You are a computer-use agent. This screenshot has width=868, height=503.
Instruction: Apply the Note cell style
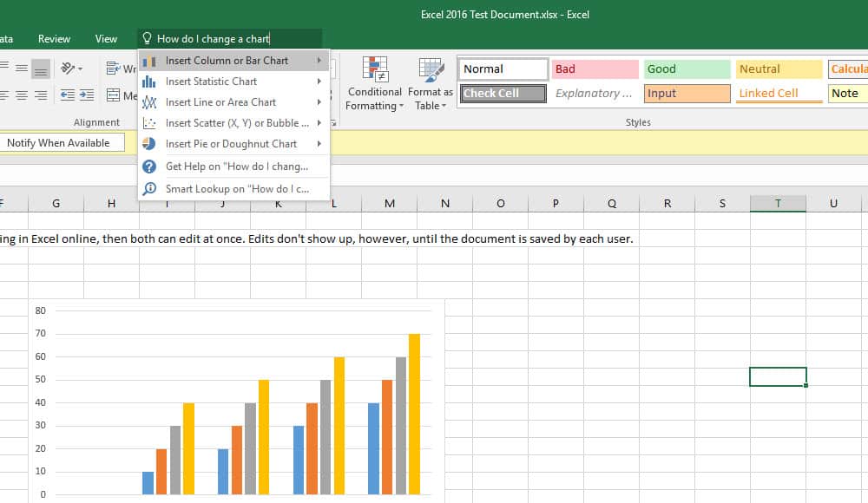tap(847, 94)
